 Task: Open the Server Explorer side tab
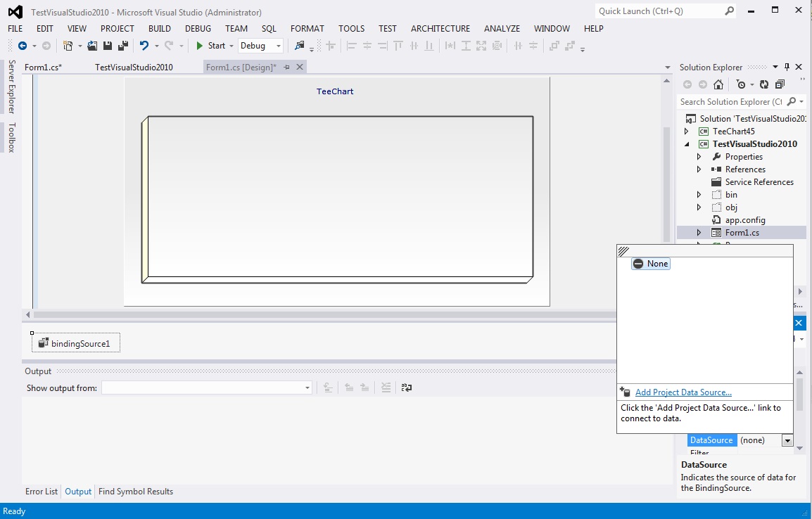click(11, 86)
